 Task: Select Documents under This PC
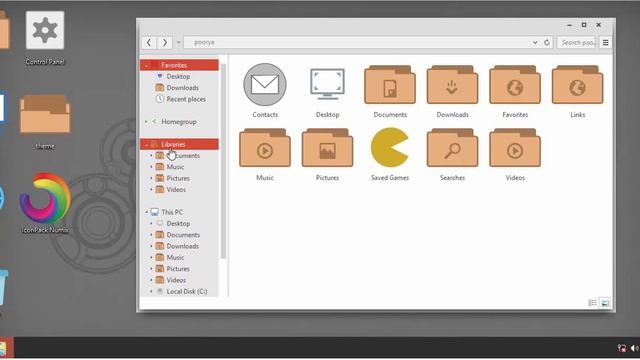183,235
